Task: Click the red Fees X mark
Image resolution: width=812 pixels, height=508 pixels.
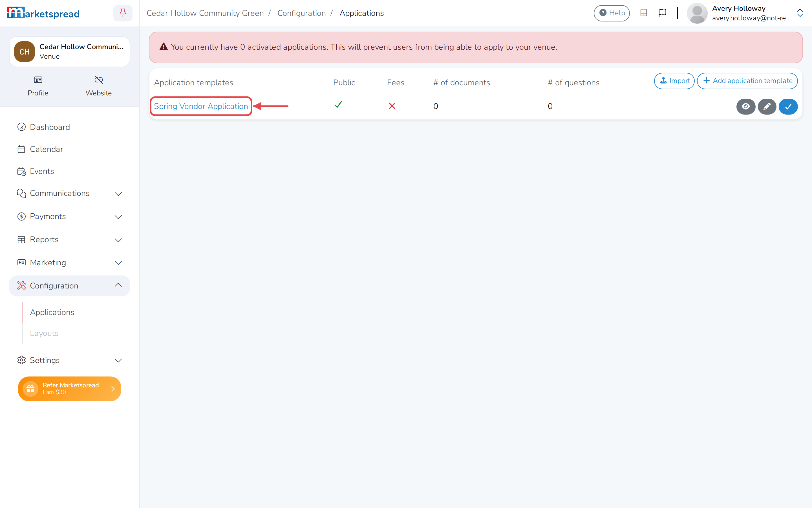Action: pos(392,106)
